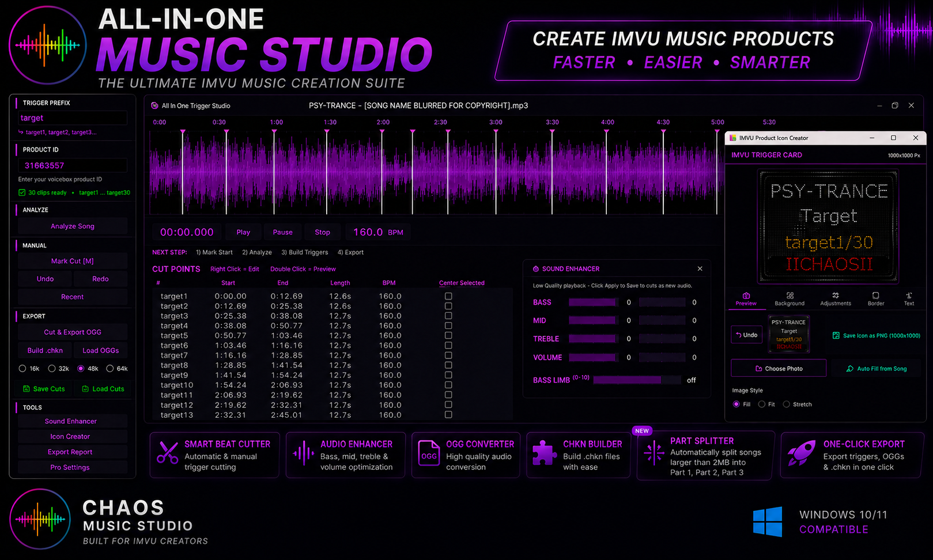Image resolution: width=933 pixels, height=560 pixels.
Task: Adjust the VOLUME slider
Action: pos(594,358)
